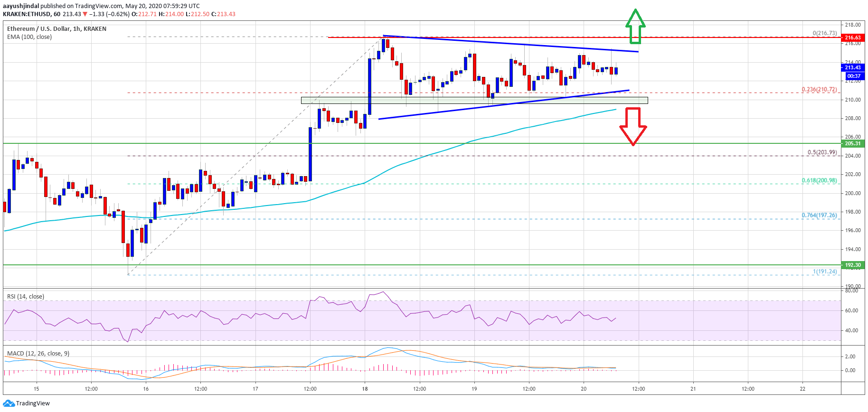This screenshot has width=868, height=412.
Task: Click the blue 213.43 current price label
Action: 853,68
